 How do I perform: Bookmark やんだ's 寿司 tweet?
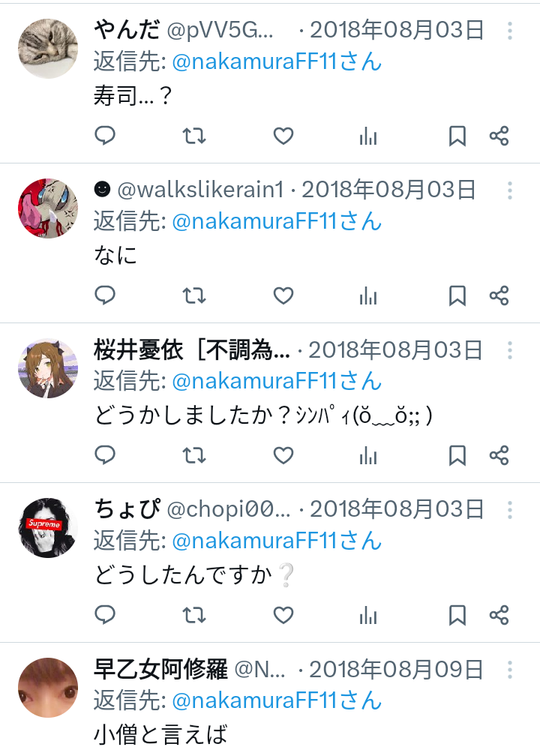pos(457,136)
